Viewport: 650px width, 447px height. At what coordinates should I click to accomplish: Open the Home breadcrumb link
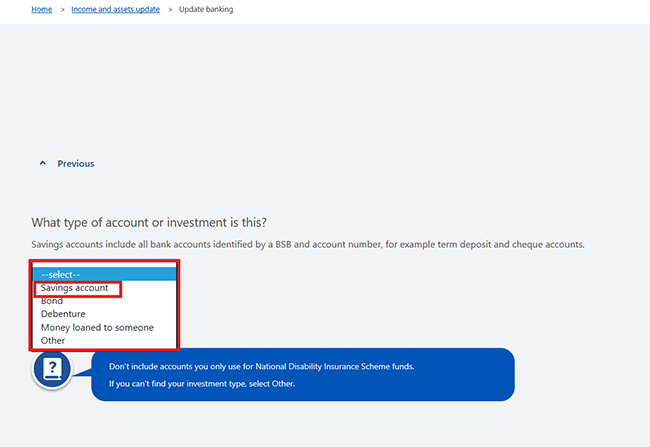(x=42, y=9)
